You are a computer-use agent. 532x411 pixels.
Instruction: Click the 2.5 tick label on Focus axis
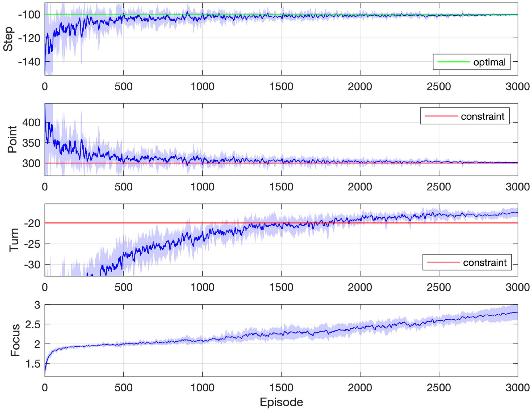[33, 325]
